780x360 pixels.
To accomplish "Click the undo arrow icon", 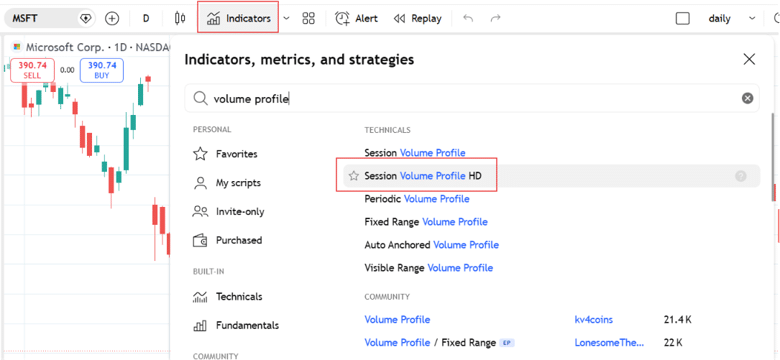I will click(x=468, y=19).
